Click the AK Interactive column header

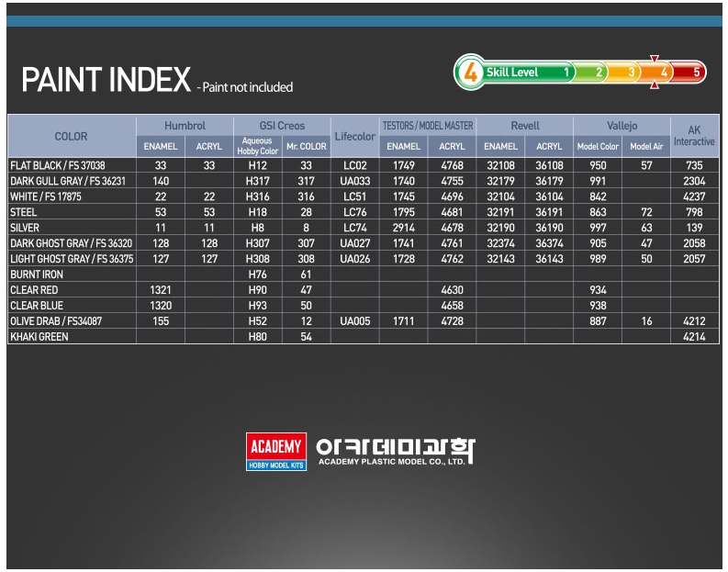(694, 136)
